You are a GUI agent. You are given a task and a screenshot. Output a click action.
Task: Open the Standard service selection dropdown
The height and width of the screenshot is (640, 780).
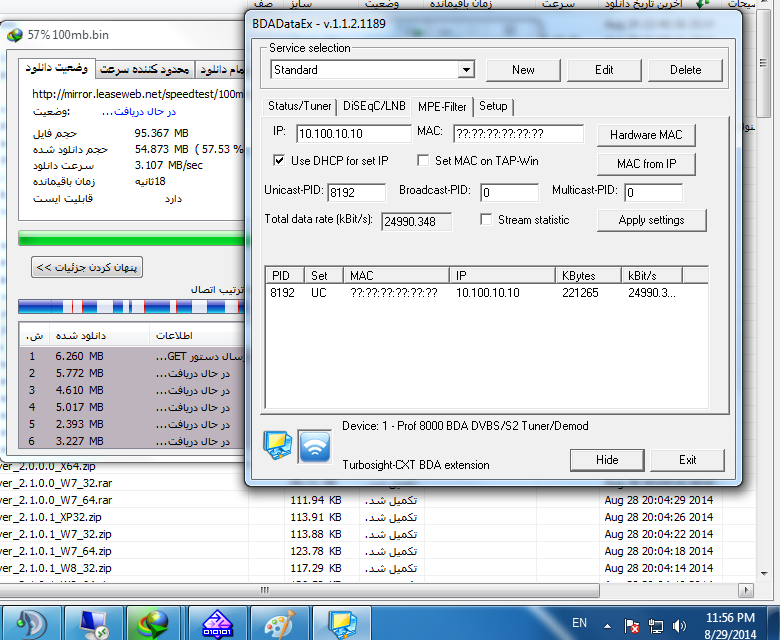(x=467, y=70)
